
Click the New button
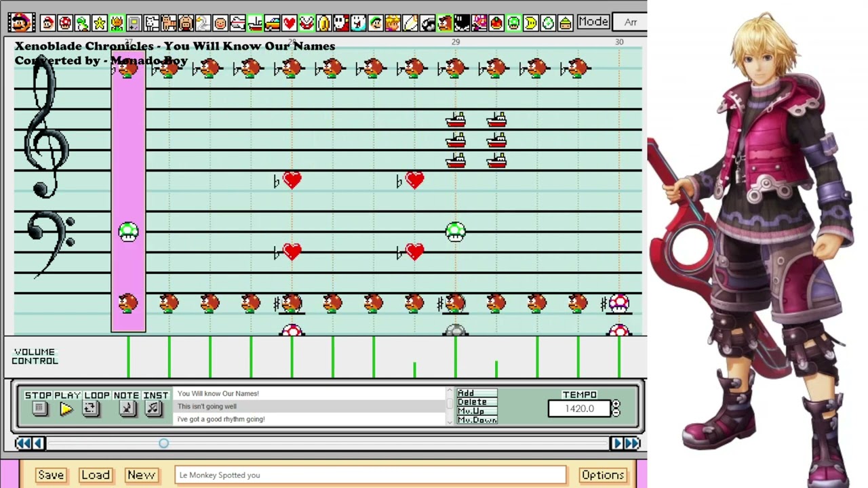pos(141,474)
